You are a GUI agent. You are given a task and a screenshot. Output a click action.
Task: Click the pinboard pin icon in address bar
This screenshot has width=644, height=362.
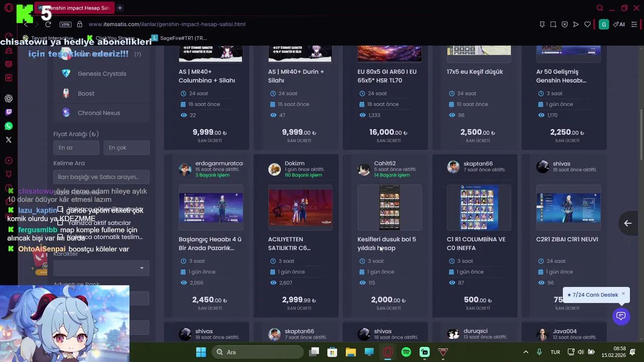(x=542, y=24)
